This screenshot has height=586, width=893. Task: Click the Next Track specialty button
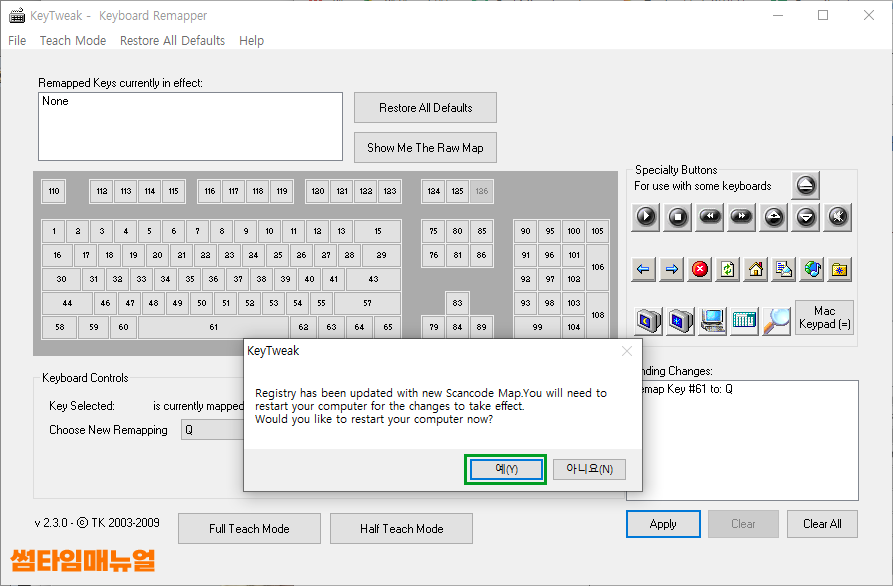pyautogui.click(x=742, y=217)
